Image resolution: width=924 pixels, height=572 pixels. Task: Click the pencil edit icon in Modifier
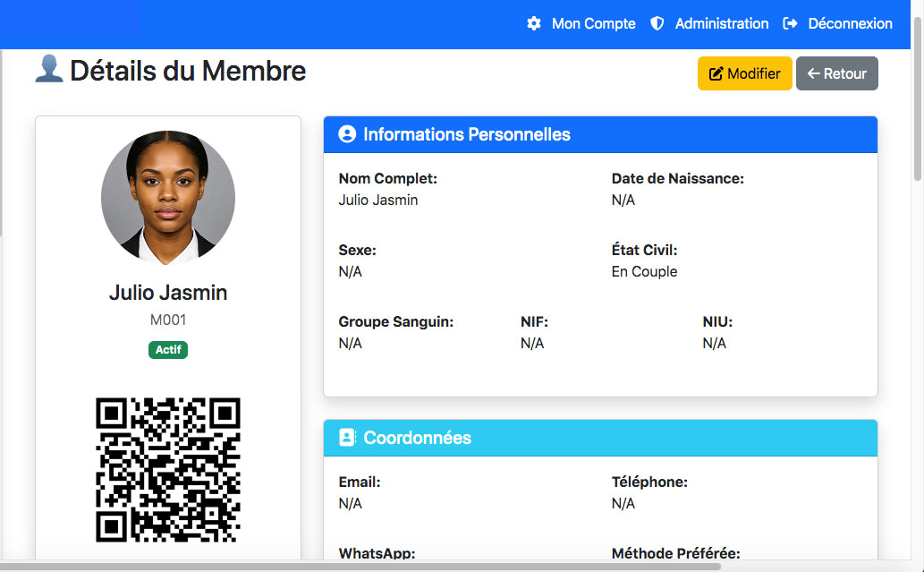click(x=716, y=74)
